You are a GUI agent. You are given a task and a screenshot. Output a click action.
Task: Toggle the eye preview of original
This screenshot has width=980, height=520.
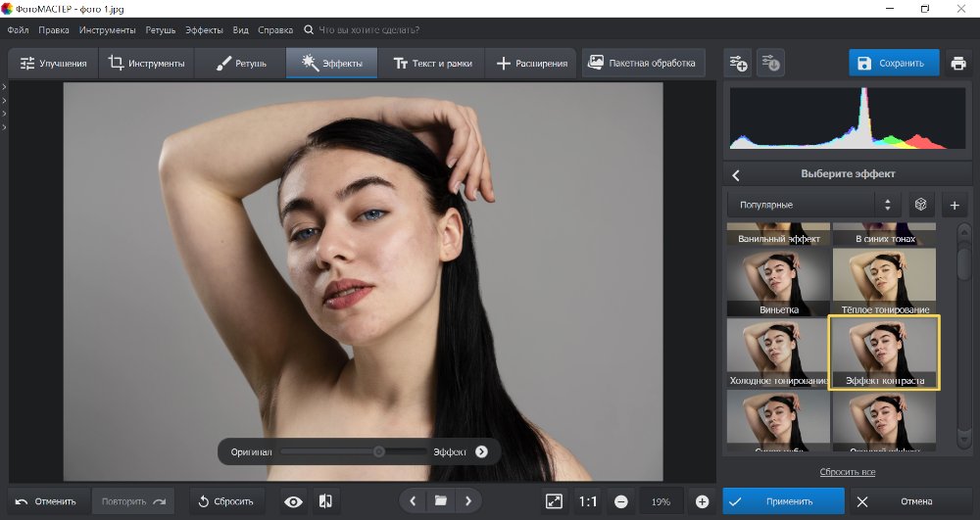coord(293,501)
